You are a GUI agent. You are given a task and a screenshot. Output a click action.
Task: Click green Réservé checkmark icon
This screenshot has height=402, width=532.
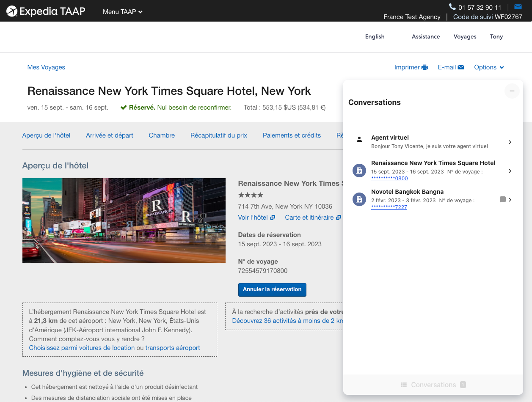point(124,107)
